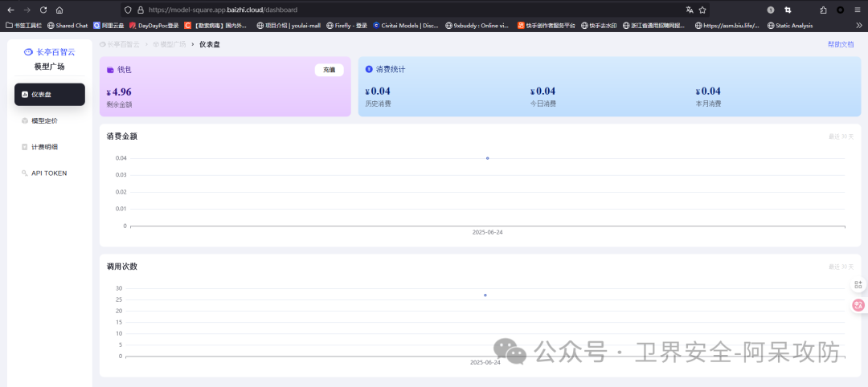Open the https://asm.biu.life bookmark
Image resolution: width=868 pixels, height=387 pixels.
click(x=727, y=26)
